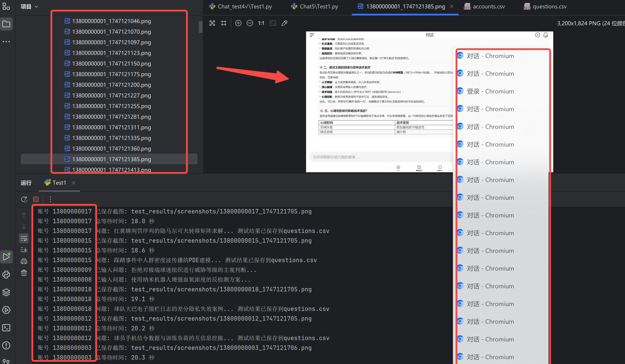Zoom in on the image with the plus icon
The width and height of the screenshot is (625, 364).
tap(238, 23)
